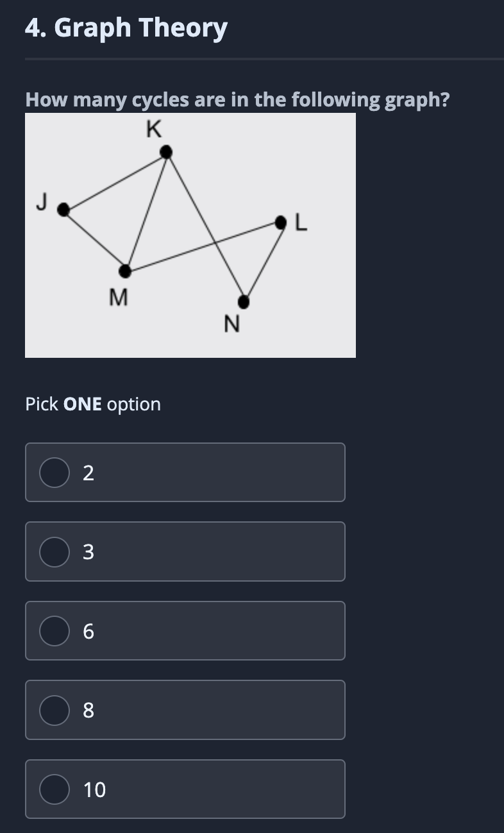Click vertex K in the graph image
504x833 pixels.
[x=165, y=151]
